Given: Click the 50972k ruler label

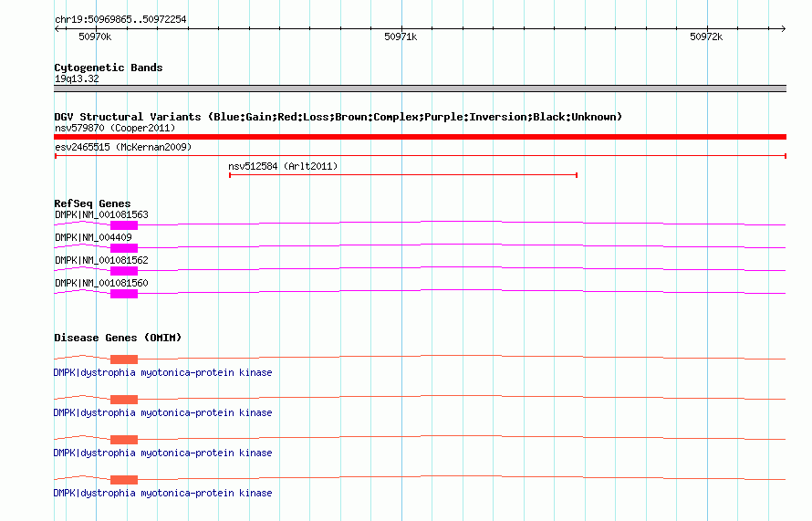Looking at the screenshot, I should click(x=706, y=36).
